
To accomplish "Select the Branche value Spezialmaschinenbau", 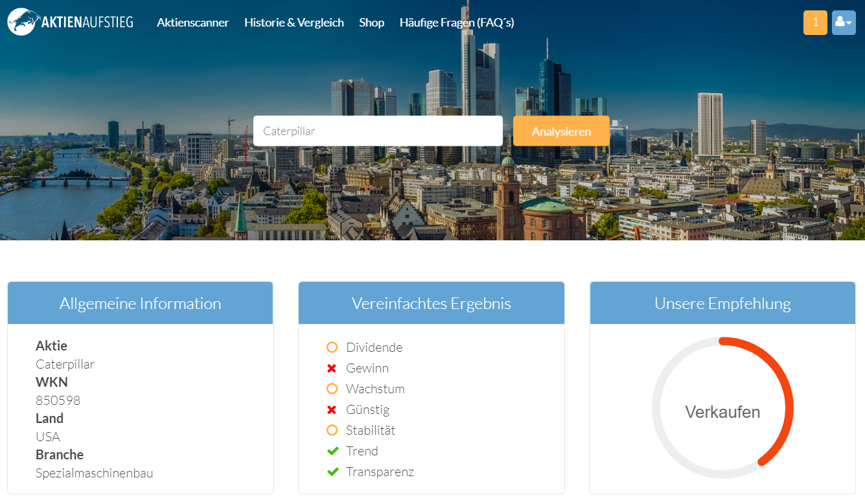I will tap(95, 473).
